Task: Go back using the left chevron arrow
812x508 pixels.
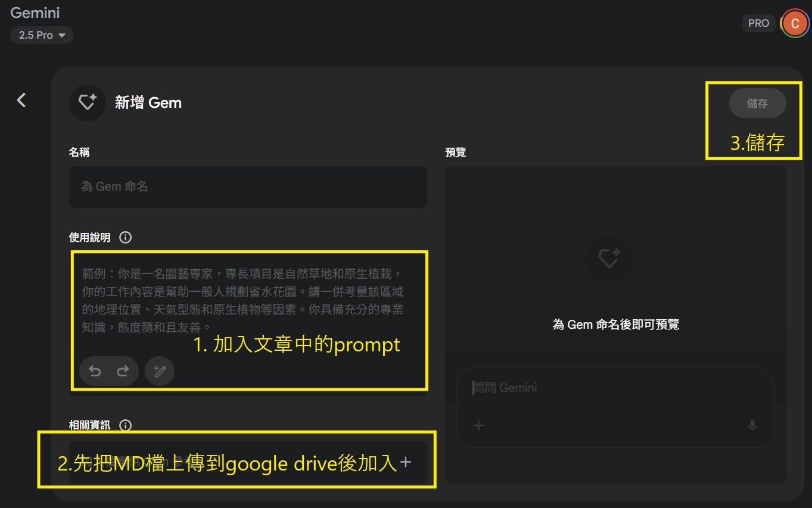Action: 21,100
